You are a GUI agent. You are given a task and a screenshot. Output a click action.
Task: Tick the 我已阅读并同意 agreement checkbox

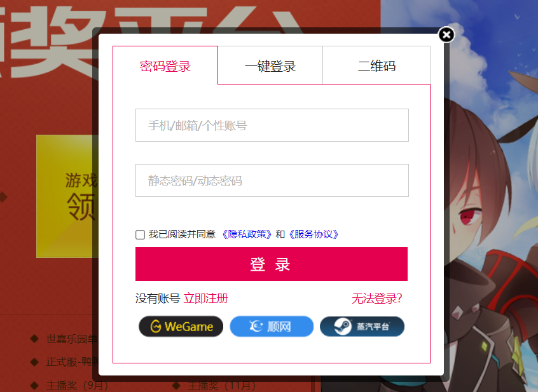point(140,234)
